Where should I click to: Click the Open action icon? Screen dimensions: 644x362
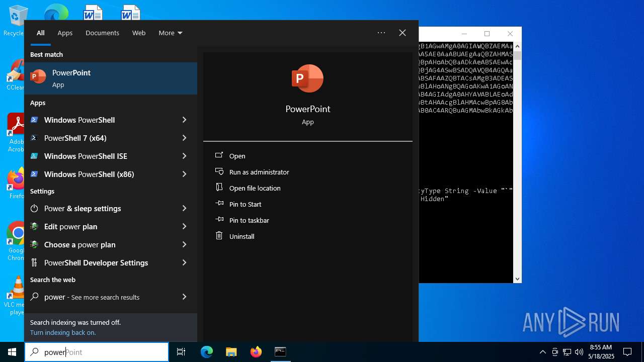pos(219,155)
